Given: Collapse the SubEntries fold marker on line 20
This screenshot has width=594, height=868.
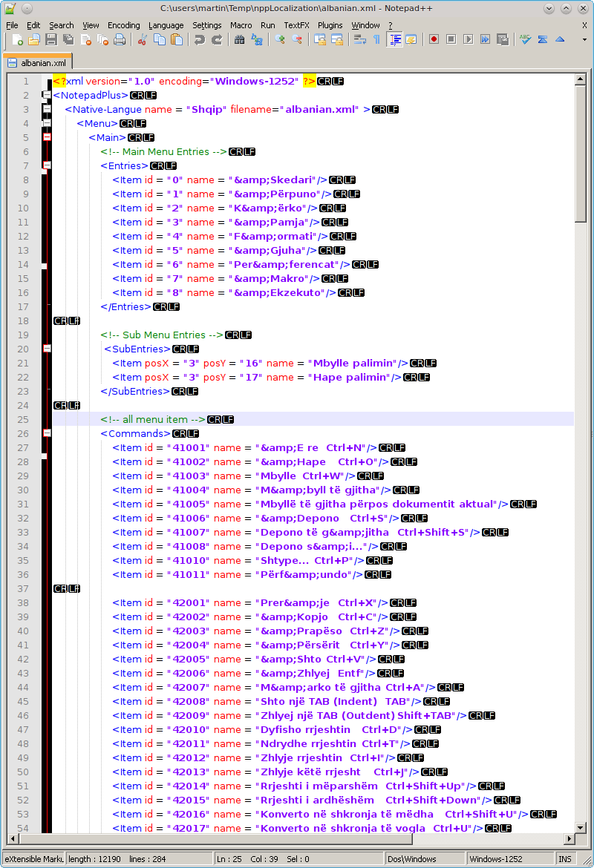Looking at the screenshot, I should (47, 349).
